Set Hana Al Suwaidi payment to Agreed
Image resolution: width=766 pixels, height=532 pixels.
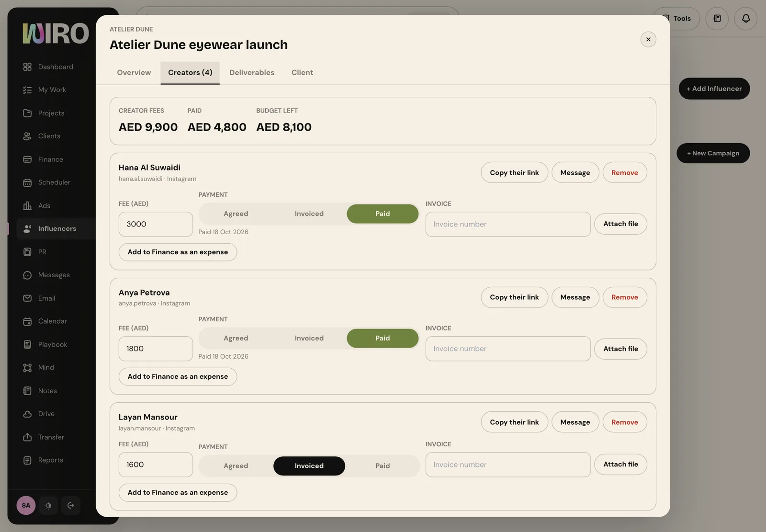(236, 214)
